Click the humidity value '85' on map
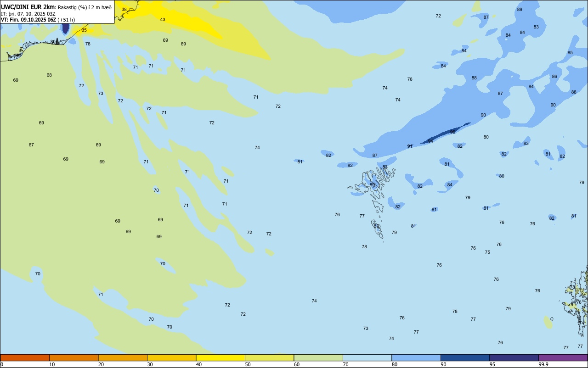Screen dimensions: 588x368 pyautogui.click(x=570, y=52)
